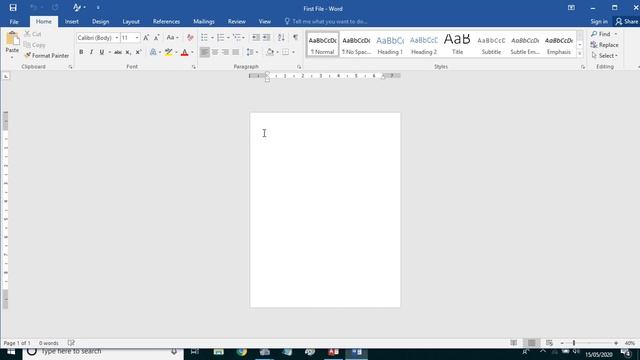Screen dimensions: 640x360
Task: Toggle Align Left paragraph setting
Action: 204,52
